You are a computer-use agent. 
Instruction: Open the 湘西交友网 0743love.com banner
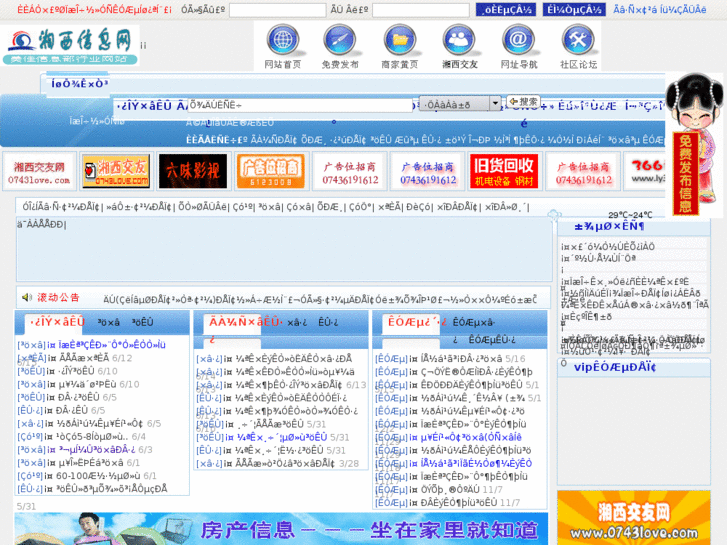39,172
